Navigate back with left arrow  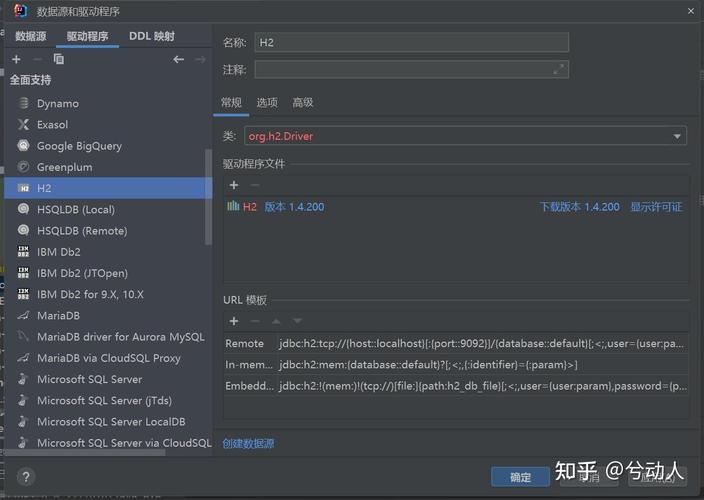[179, 59]
